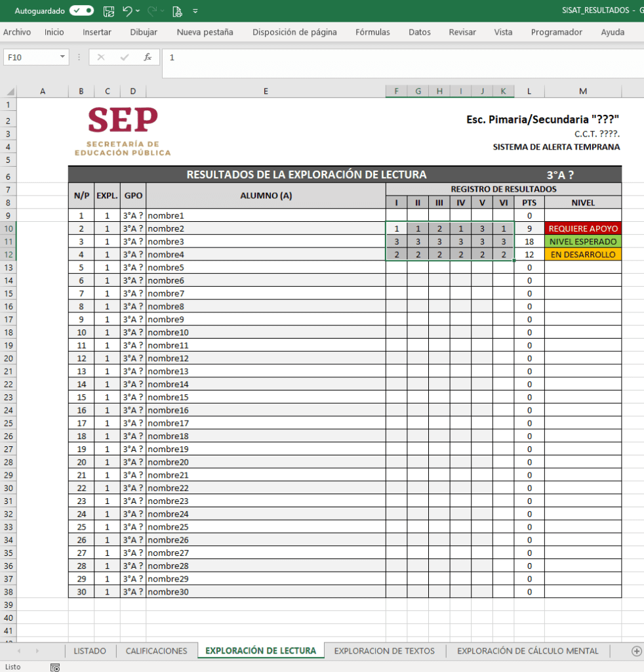This screenshot has height=672, width=644.
Task: Click the red REQUIERE APOYO cell
Action: (x=583, y=228)
